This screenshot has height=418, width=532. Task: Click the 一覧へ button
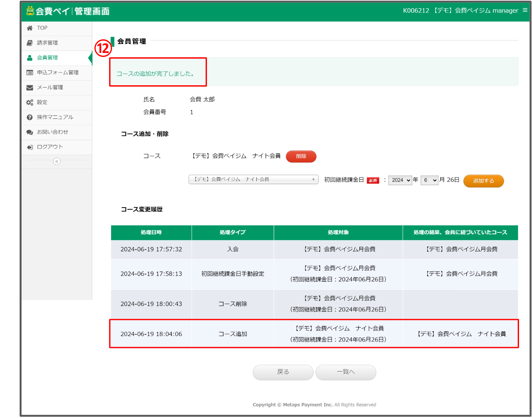346,372
